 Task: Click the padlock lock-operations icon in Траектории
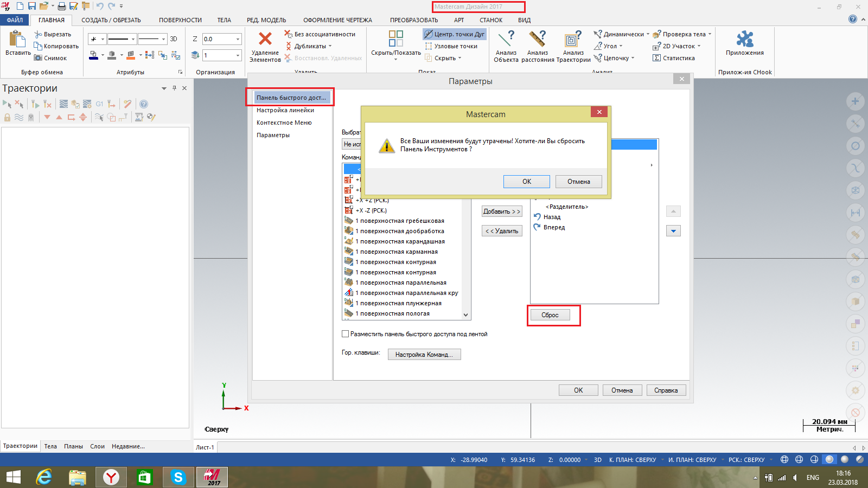click(x=7, y=117)
